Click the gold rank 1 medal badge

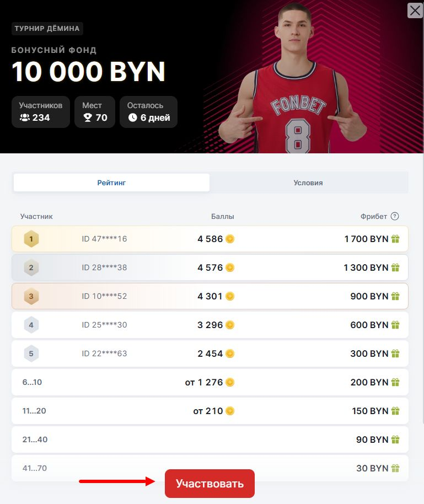click(x=31, y=239)
